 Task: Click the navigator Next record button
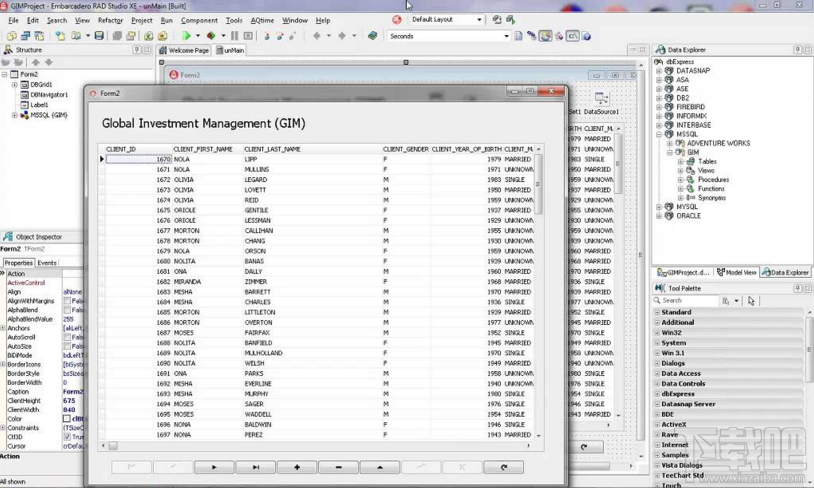[214, 467]
